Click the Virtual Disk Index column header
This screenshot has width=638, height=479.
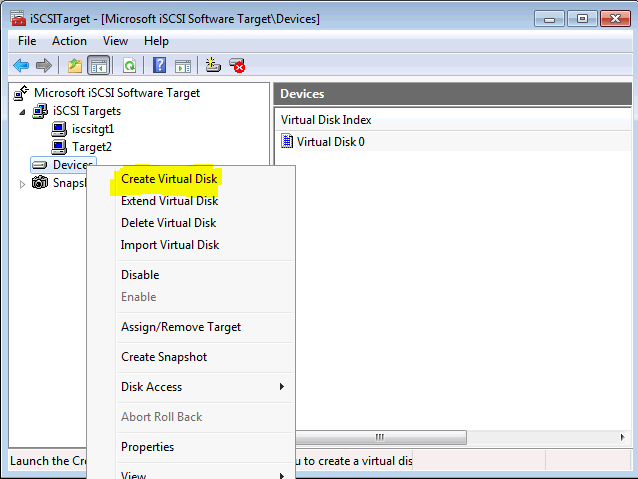[x=326, y=120]
